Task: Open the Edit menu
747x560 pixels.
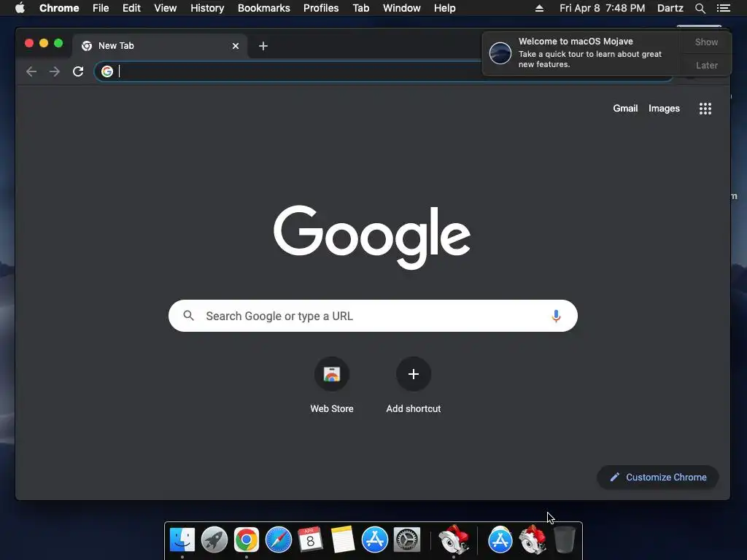Action: (131, 8)
